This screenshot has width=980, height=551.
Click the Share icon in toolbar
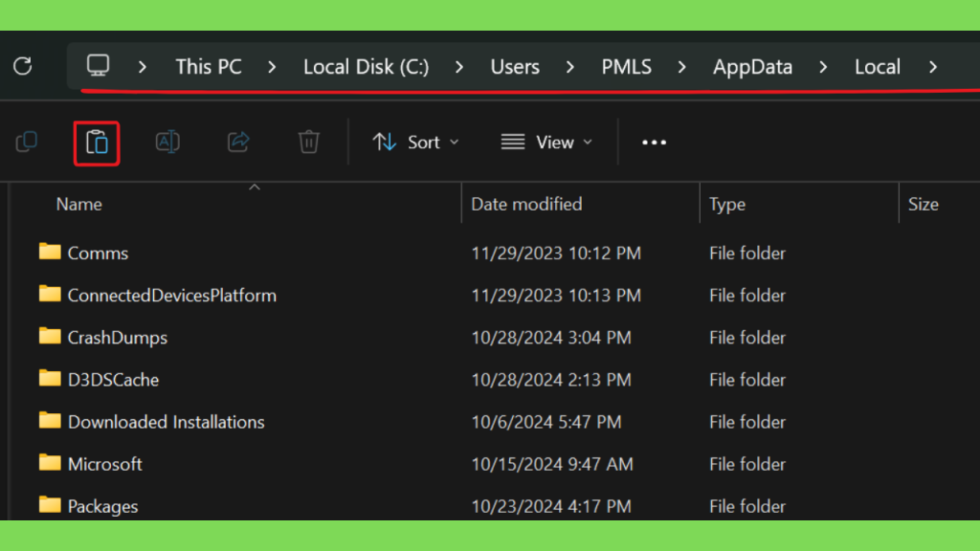coord(238,143)
